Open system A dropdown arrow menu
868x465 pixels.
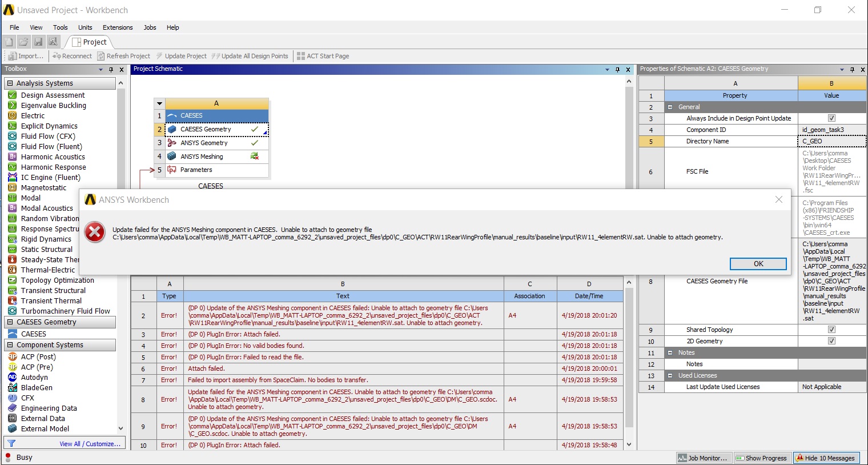(x=160, y=104)
